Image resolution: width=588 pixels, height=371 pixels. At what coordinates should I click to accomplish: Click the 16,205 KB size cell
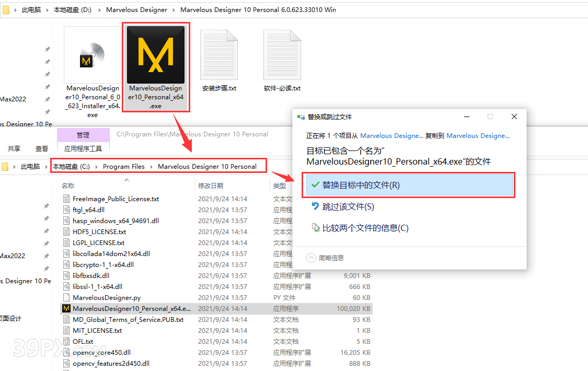355,352
